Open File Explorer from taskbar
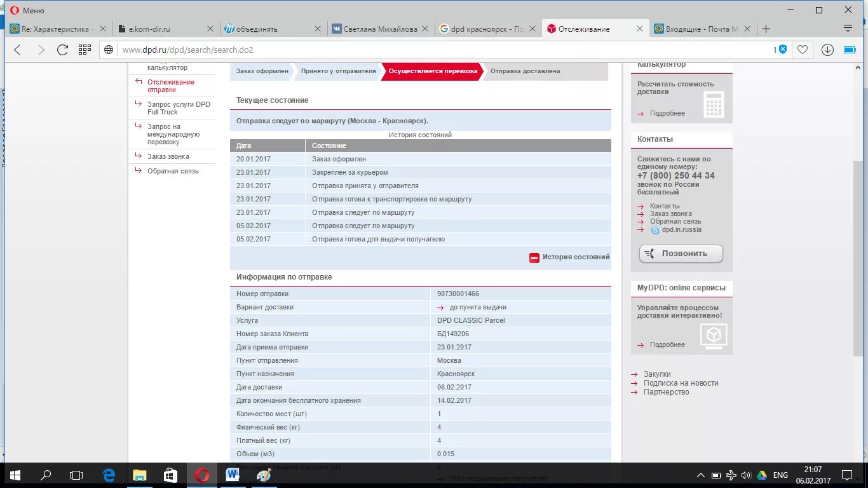The width and height of the screenshot is (868, 488). (x=140, y=475)
